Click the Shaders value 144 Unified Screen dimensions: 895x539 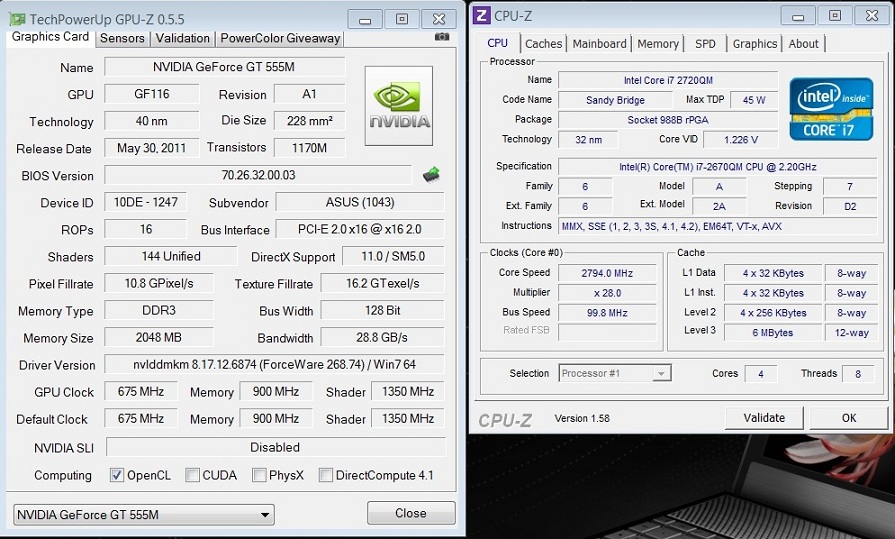171,256
